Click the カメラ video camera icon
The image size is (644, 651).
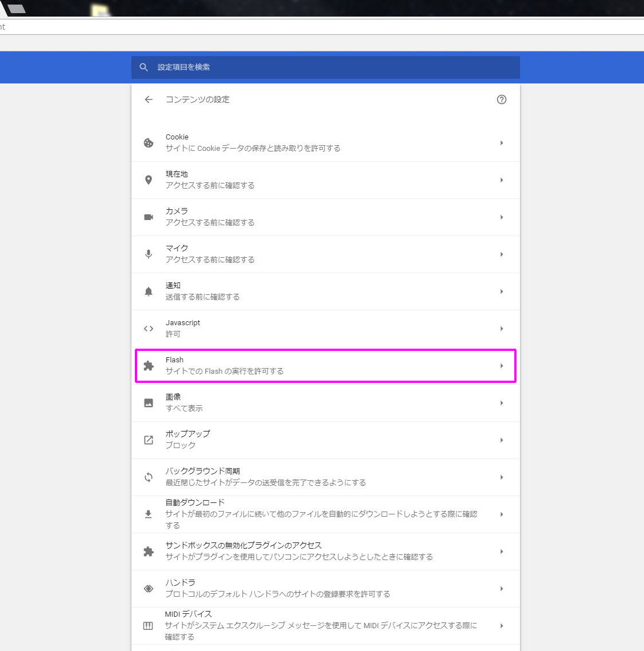coord(149,217)
